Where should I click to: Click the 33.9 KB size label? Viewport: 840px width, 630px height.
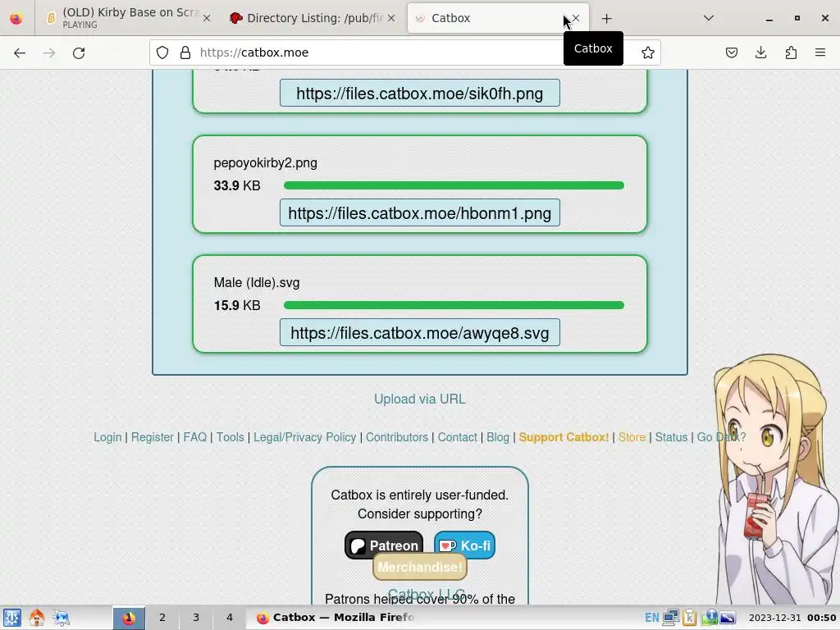coord(237,185)
